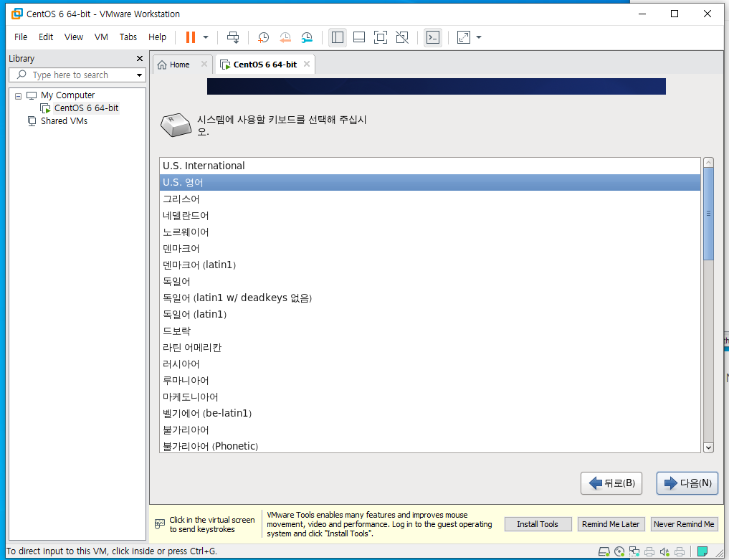Screen dimensions: 729x560
Task: Click the 다음(N) next button
Action: (687, 483)
